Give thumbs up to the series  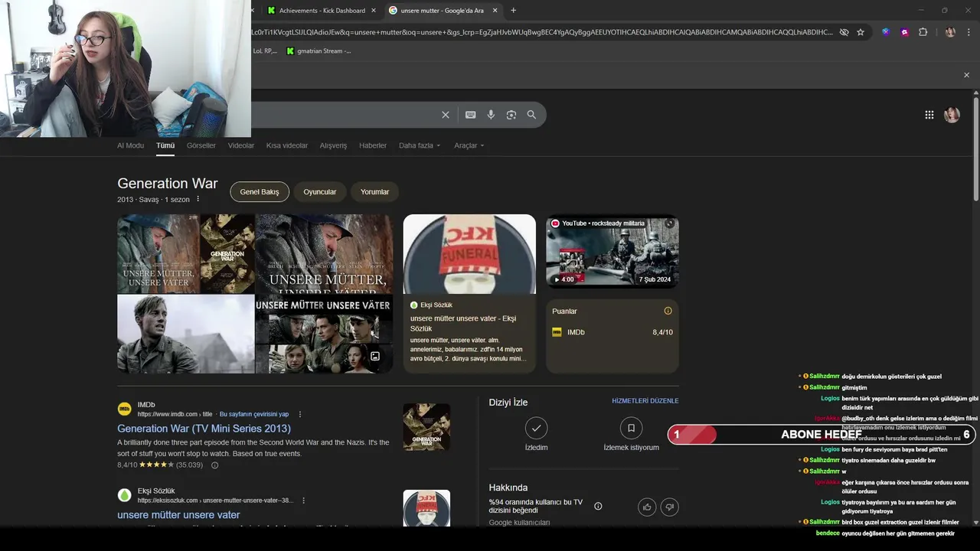click(647, 507)
